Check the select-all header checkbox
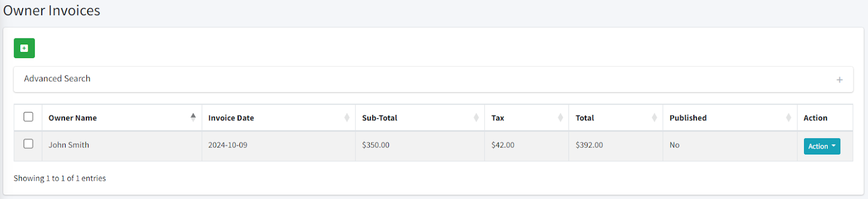The image size is (868, 199). (x=28, y=117)
